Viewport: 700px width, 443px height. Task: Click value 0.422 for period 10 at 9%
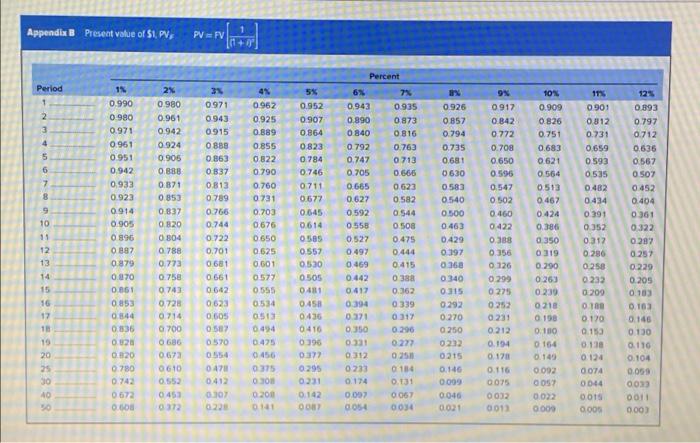click(x=501, y=227)
